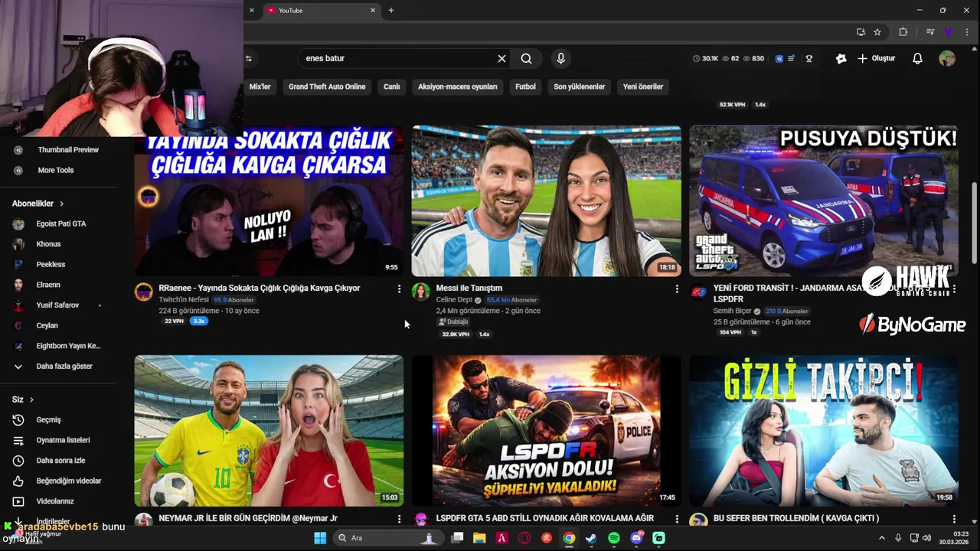
Task: Click the install app icon in address bar
Action: 861,31
